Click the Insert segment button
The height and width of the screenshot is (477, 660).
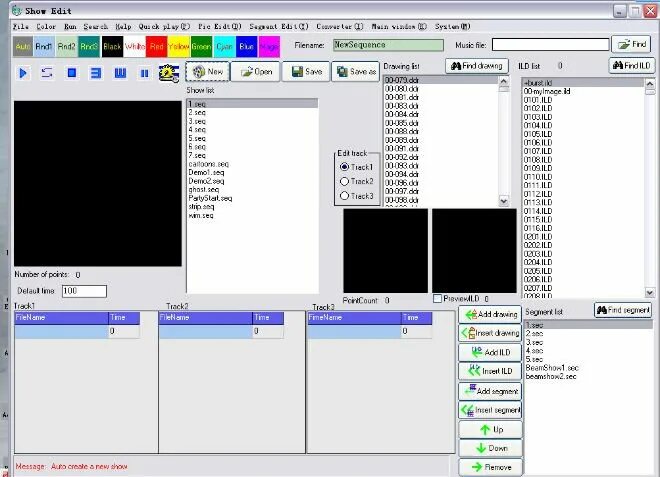[x=490, y=410]
